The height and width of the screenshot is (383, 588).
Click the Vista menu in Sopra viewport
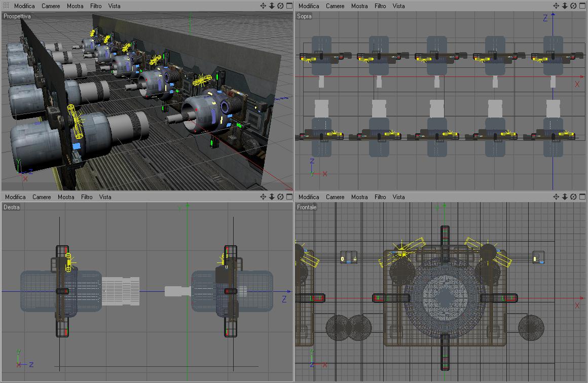[x=398, y=6]
